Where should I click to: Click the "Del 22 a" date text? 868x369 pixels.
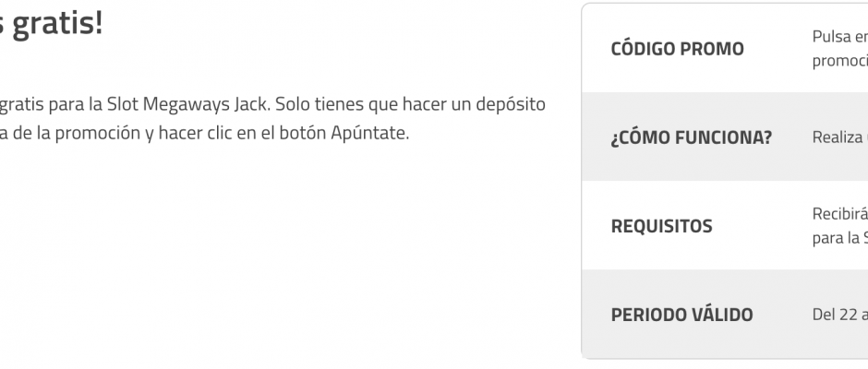tap(839, 315)
